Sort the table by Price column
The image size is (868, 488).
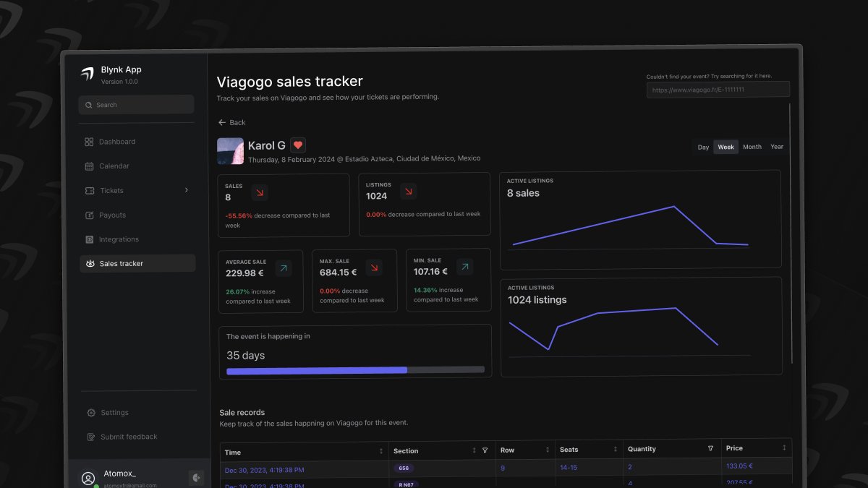click(784, 448)
